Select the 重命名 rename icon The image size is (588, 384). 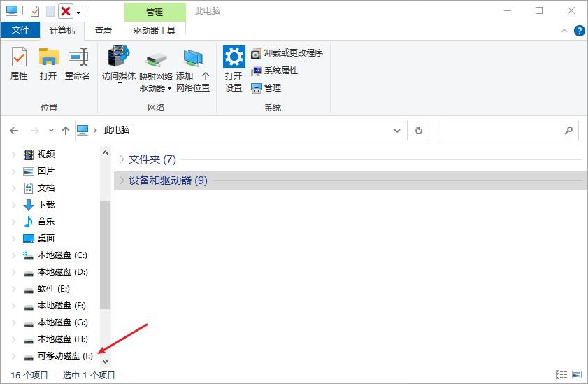coord(78,63)
